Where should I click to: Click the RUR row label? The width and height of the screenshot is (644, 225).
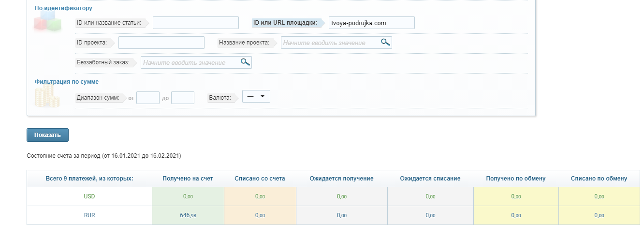point(89,215)
